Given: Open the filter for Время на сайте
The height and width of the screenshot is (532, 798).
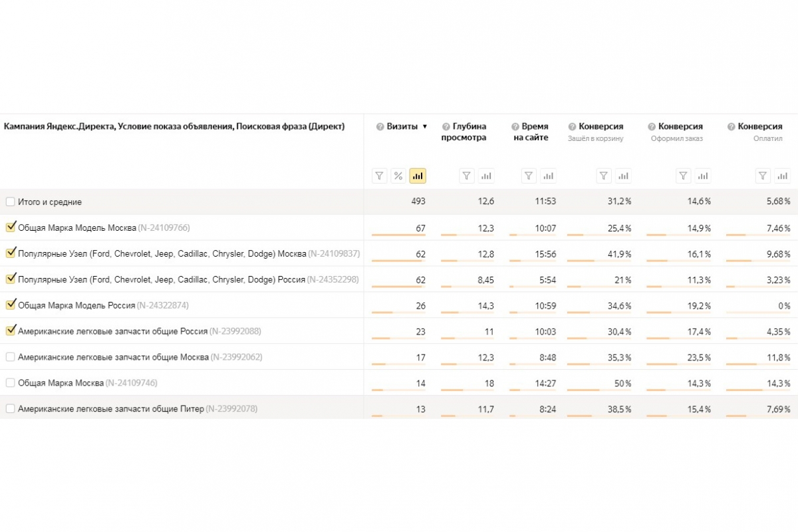Looking at the screenshot, I should [529, 176].
